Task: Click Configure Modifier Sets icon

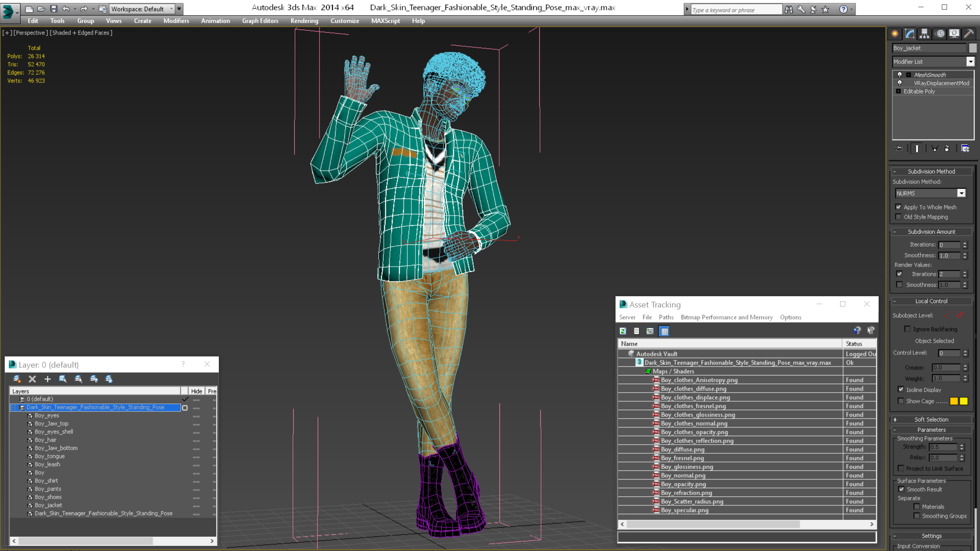Action: [965, 148]
